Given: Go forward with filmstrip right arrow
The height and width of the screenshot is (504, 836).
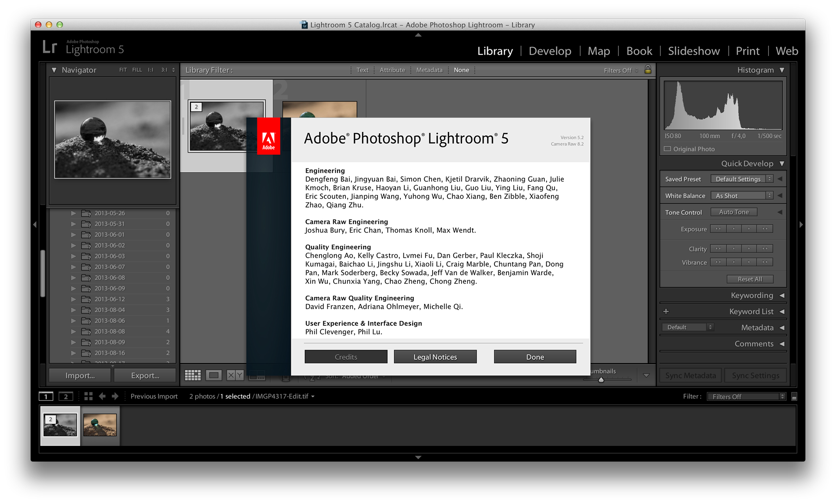Looking at the screenshot, I should coord(115,396).
